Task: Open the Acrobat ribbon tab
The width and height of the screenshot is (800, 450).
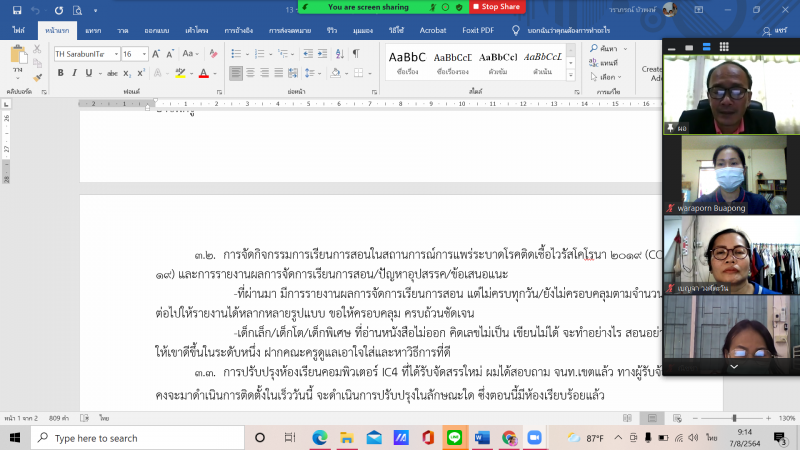Action: point(433,30)
